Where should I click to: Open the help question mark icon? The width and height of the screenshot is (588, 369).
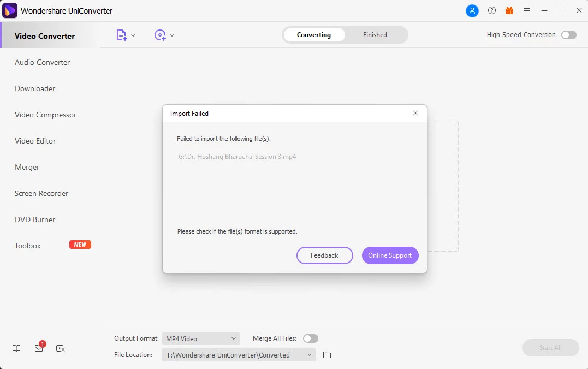click(491, 10)
